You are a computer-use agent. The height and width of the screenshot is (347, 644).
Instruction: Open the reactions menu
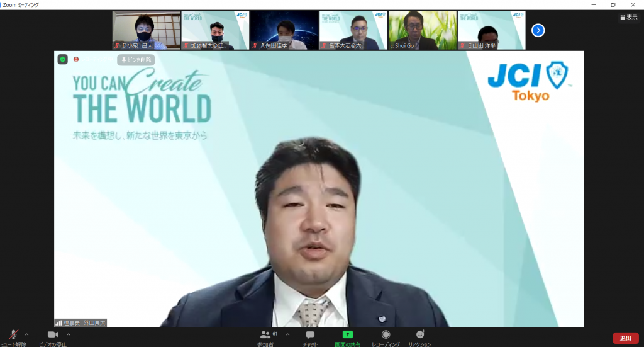point(419,337)
